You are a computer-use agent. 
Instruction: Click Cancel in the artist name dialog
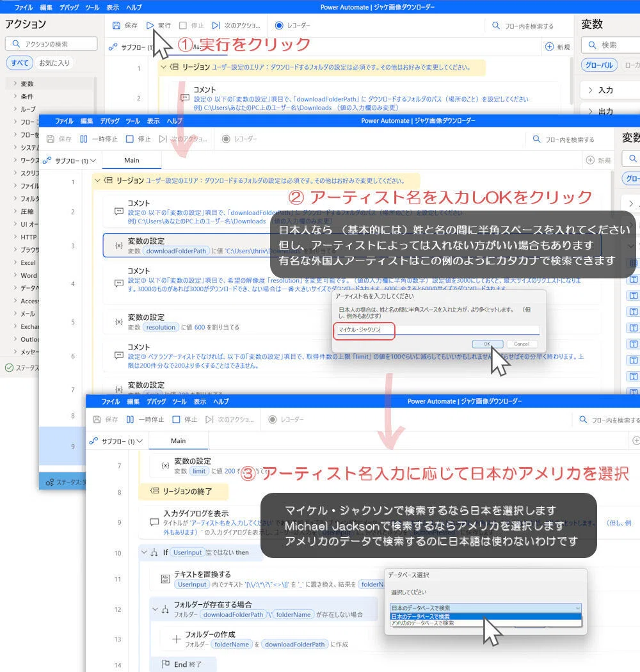(521, 344)
